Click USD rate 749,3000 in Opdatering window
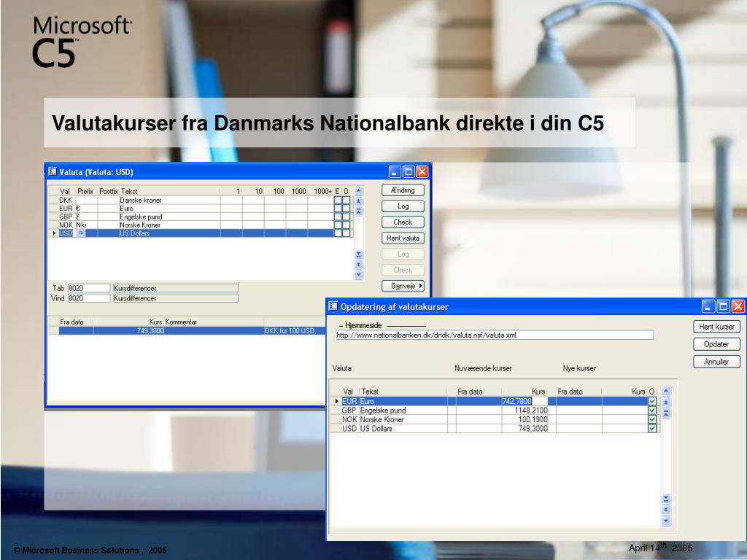The width and height of the screenshot is (747, 560). pyautogui.click(x=533, y=429)
